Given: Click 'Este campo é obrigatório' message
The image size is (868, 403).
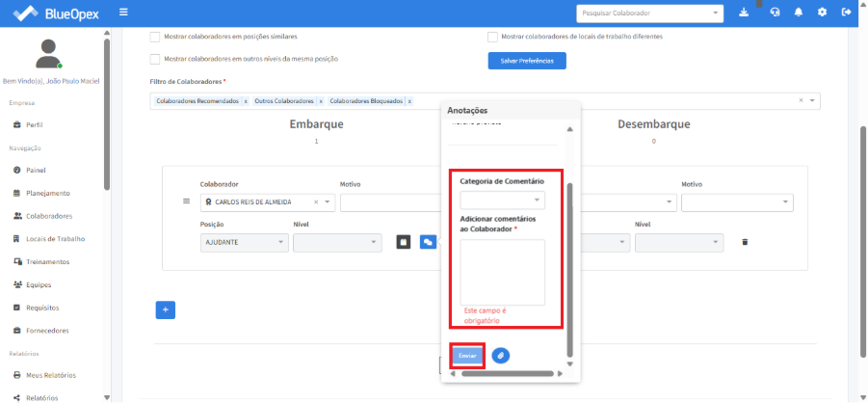Looking at the screenshot, I should coord(486,315).
